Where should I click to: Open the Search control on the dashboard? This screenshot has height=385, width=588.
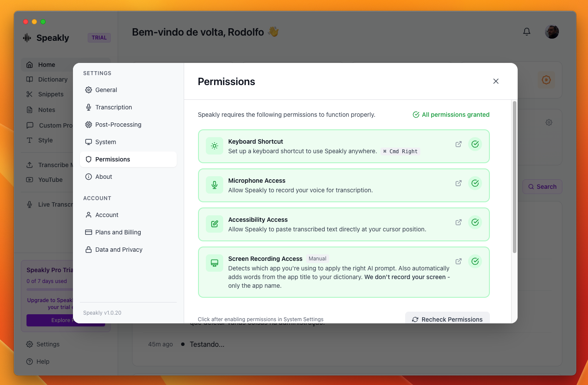(542, 187)
